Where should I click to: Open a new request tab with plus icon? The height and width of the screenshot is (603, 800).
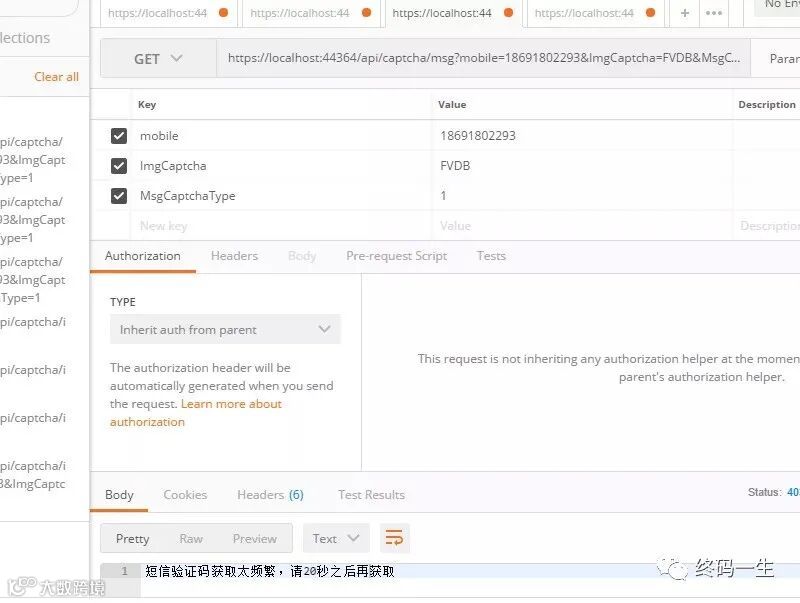(685, 13)
